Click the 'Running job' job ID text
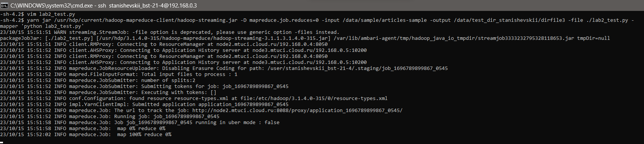Image resolution: width=644 pixels, height=144 pixels. coord(186,117)
